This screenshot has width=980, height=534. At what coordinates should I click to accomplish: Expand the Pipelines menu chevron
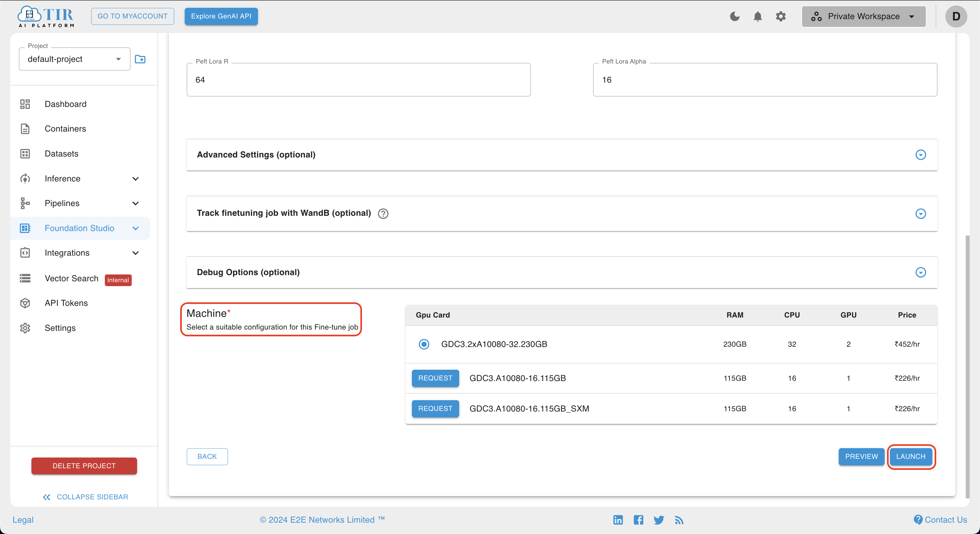pos(135,203)
